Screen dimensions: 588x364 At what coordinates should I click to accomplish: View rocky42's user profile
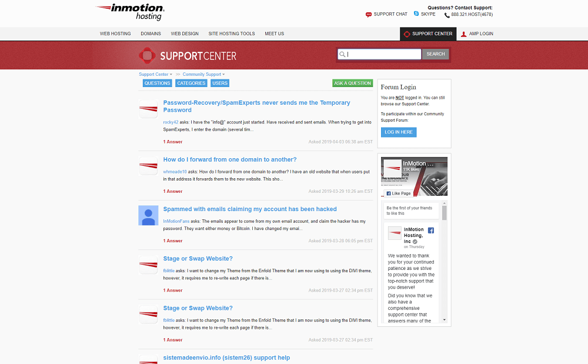click(x=171, y=122)
